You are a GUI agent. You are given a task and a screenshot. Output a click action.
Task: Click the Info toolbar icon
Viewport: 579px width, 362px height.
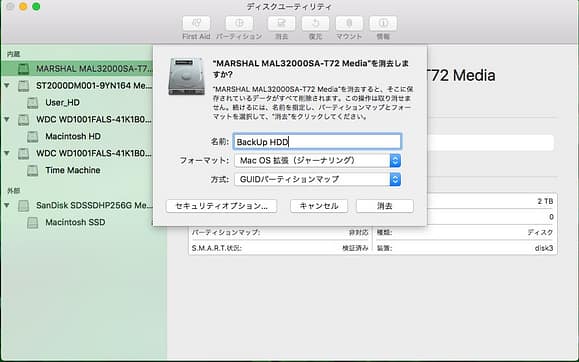tap(383, 23)
